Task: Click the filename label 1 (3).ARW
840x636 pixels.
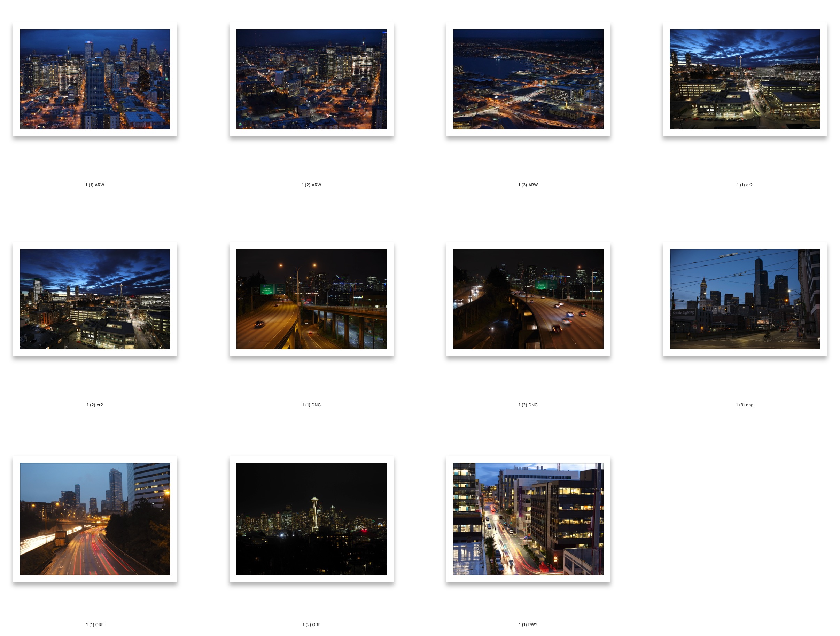Action: (x=528, y=185)
